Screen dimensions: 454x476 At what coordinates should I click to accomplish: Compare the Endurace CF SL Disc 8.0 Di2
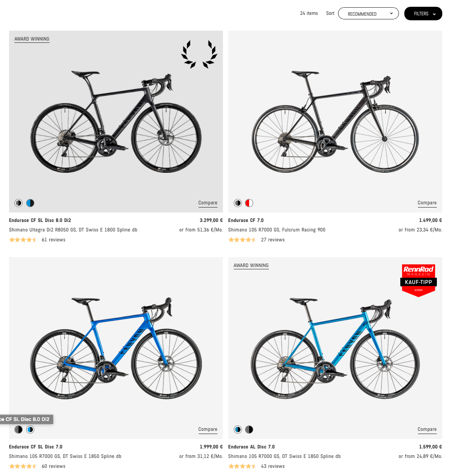coord(208,203)
